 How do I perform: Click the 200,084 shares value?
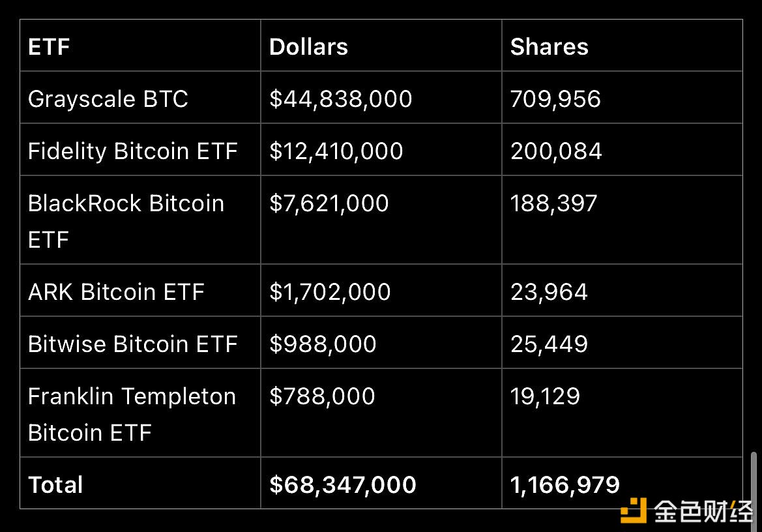point(555,151)
